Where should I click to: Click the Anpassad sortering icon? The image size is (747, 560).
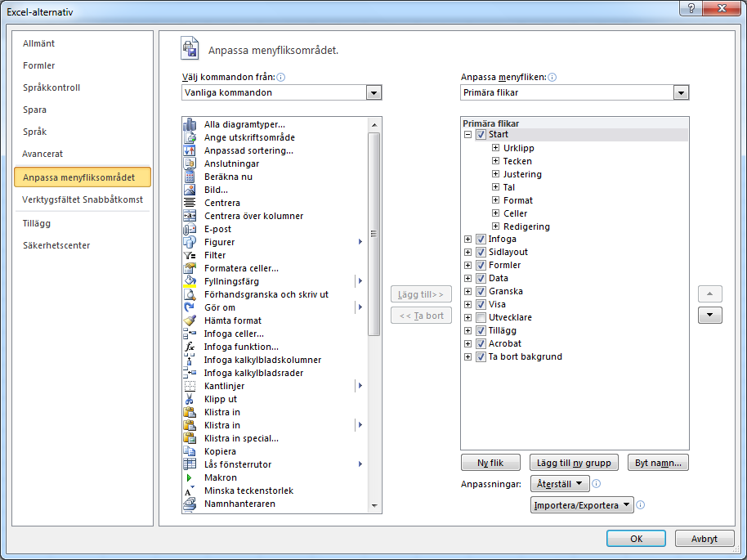click(190, 150)
